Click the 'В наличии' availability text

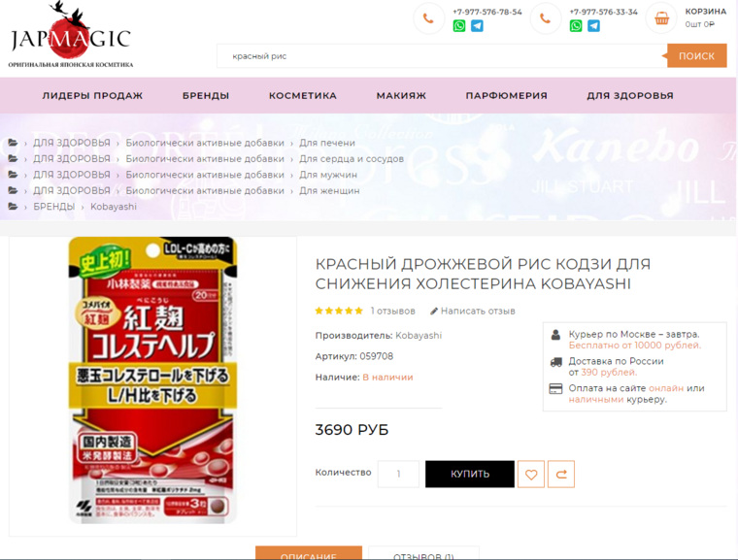coord(387,377)
